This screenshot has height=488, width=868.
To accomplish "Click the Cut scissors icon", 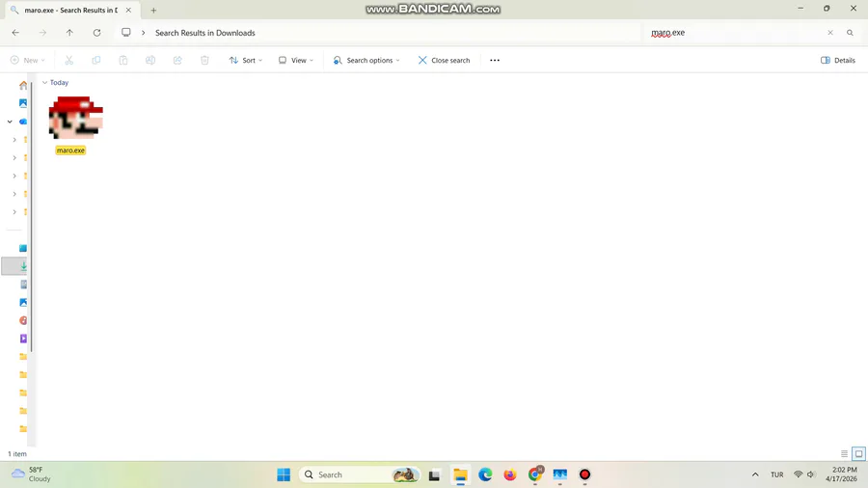I will [69, 60].
